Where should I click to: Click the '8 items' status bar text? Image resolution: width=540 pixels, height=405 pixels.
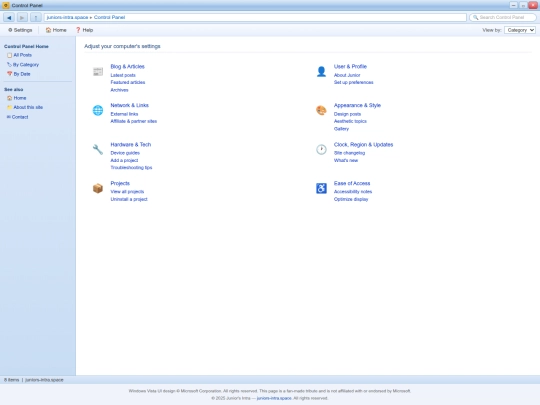11,380
